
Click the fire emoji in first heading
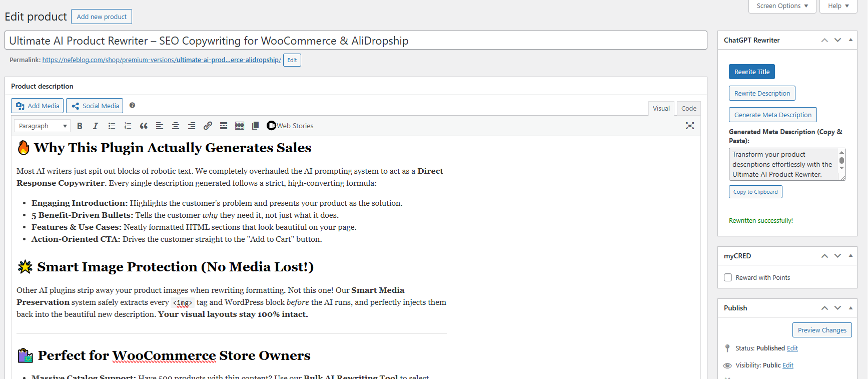(24, 148)
